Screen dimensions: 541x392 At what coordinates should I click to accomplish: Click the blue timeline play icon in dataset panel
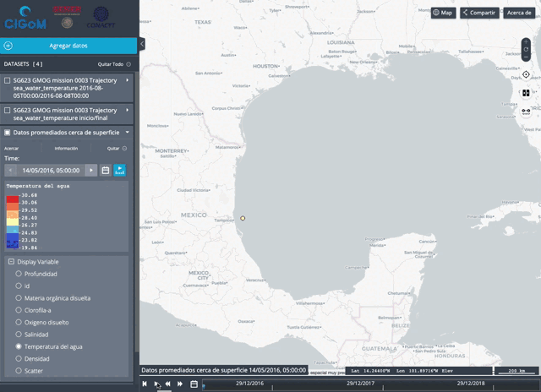119,171
